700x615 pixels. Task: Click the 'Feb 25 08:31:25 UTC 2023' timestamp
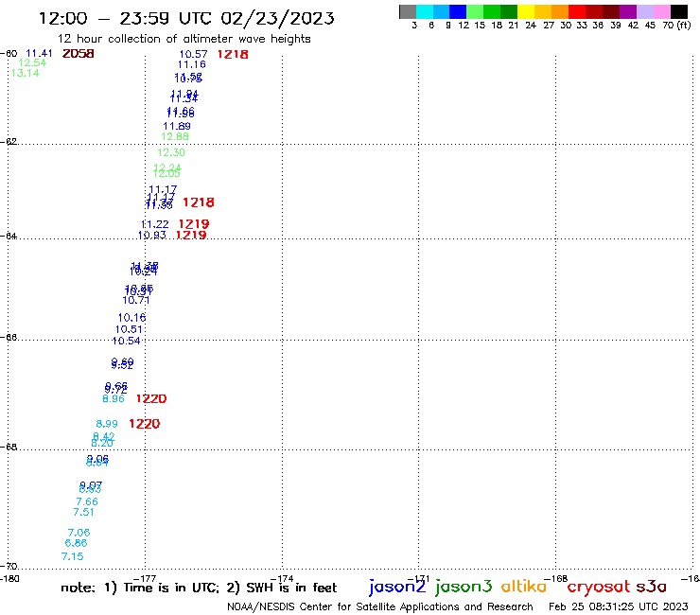click(619, 606)
